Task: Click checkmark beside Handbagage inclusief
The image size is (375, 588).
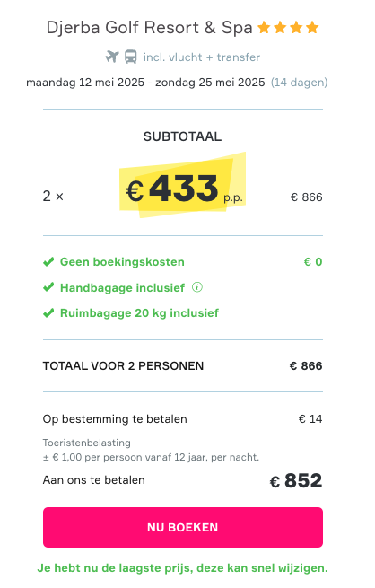Action: [x=48, y=287]
